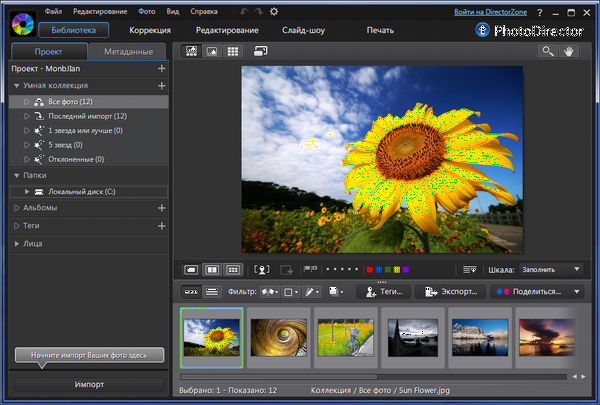600x405 pixels.
Task: Enable the compare two photos layout
Action: point(212,269)
